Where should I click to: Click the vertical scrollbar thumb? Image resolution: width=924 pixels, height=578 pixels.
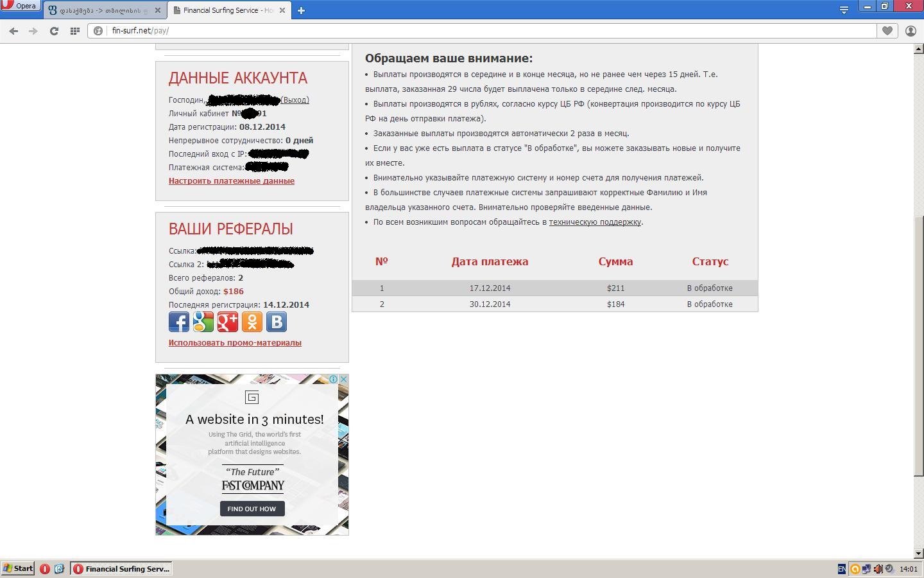919,346
